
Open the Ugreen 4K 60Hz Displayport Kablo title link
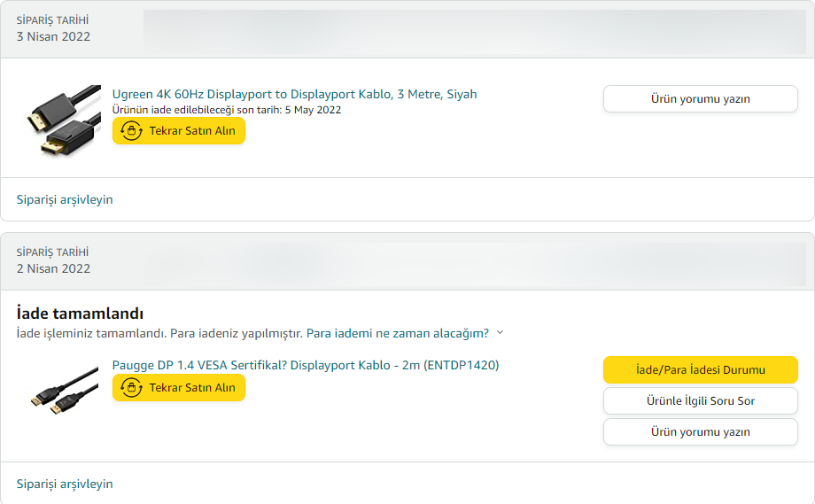point(294,94)
